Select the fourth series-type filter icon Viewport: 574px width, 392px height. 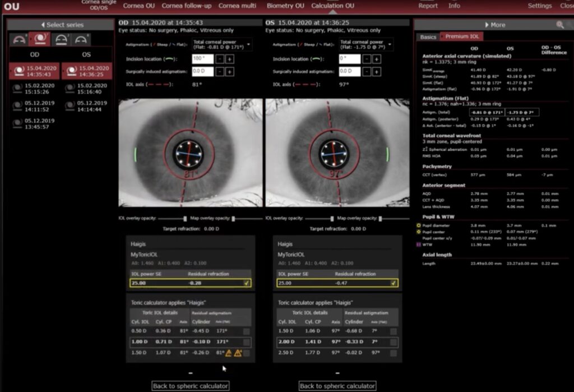(81, 40)
